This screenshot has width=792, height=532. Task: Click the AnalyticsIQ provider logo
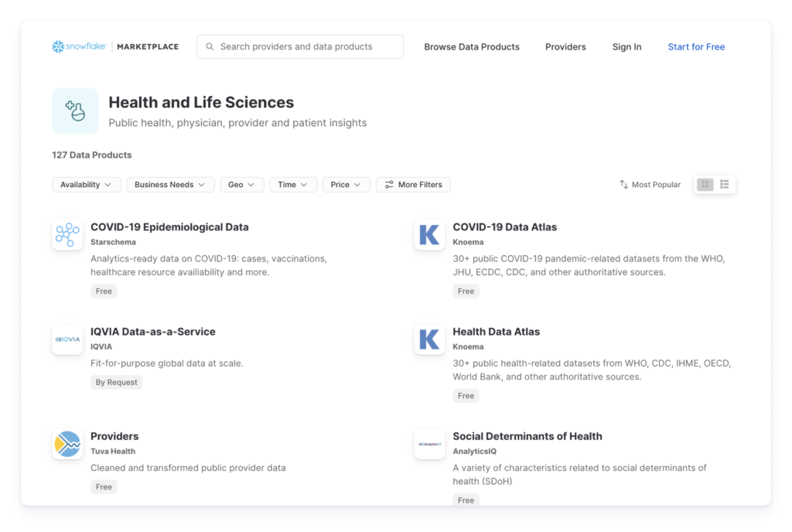[x=429, y=444]
